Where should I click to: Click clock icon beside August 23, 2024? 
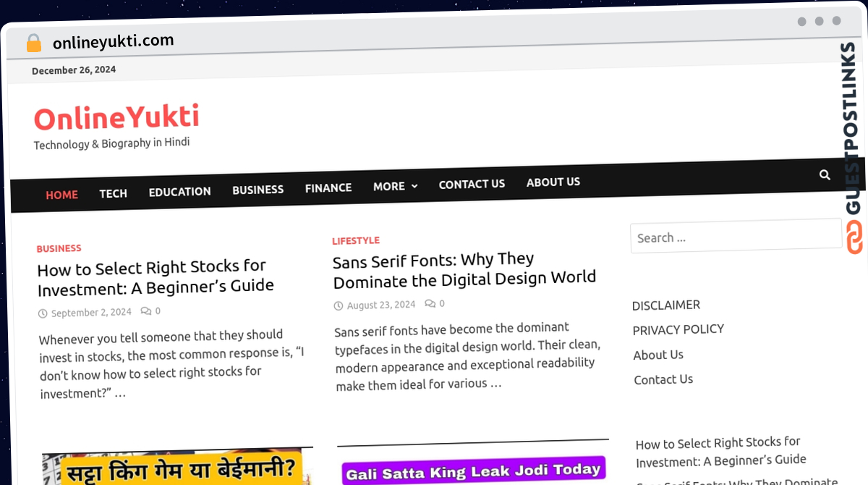click(339, 306)
